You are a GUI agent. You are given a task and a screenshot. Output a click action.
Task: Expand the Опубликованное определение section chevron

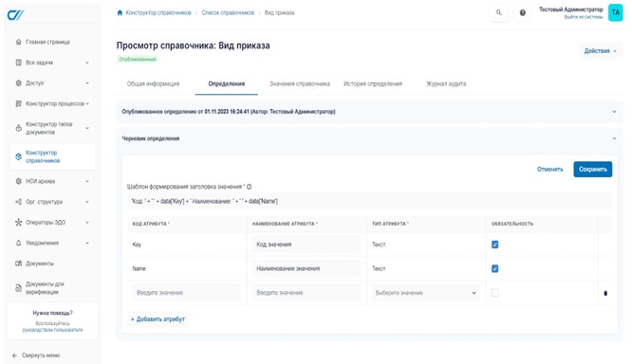(x=614, y=112)
